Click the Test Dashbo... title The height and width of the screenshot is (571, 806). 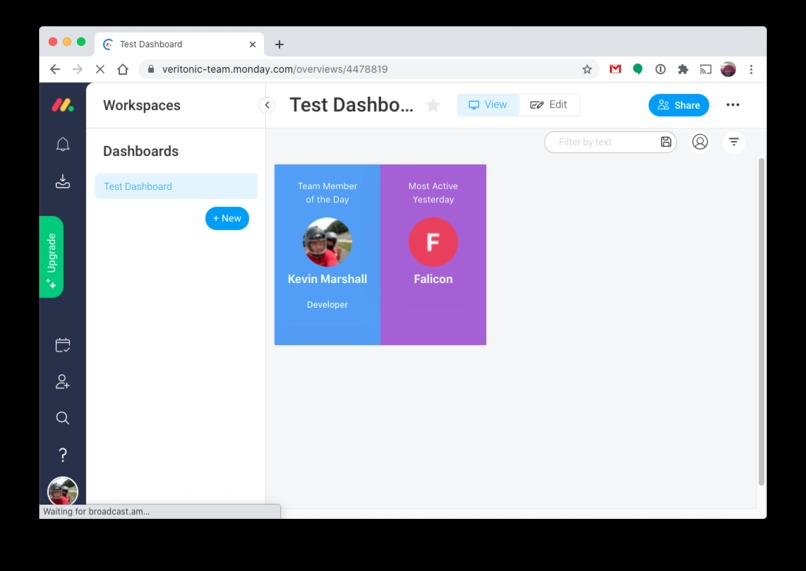point(352,105)
